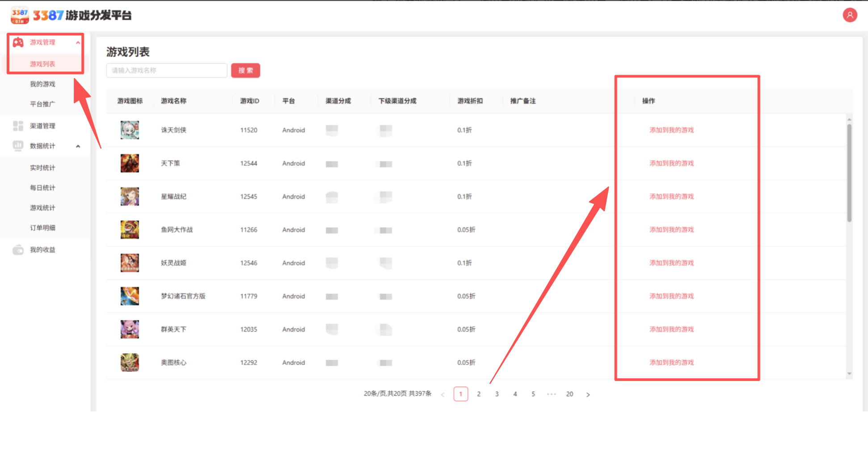The image size is (868, 449).
Task: Click the user avatar icon in header
Action: click(849, 15)
